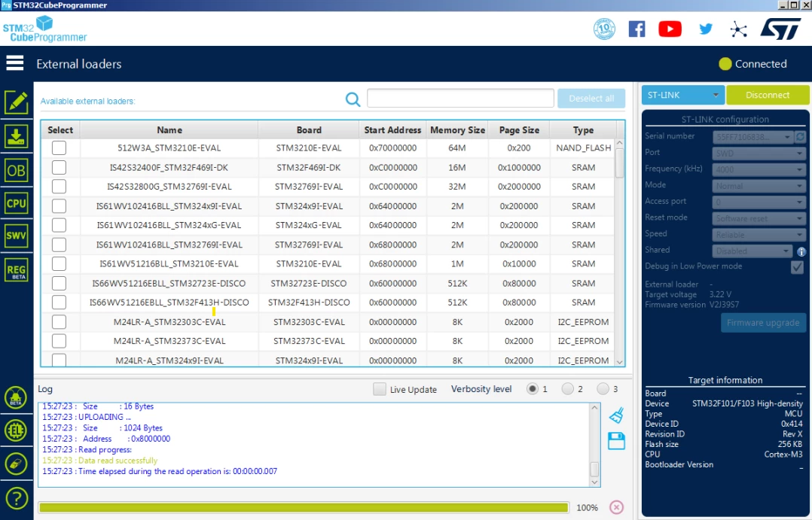
Task: Click the Shared info icon
Action: point(801,251)
